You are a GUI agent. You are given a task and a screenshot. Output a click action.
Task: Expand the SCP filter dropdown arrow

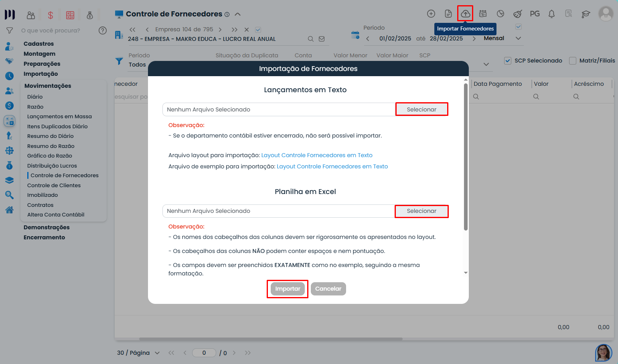[x=486, y=64]
